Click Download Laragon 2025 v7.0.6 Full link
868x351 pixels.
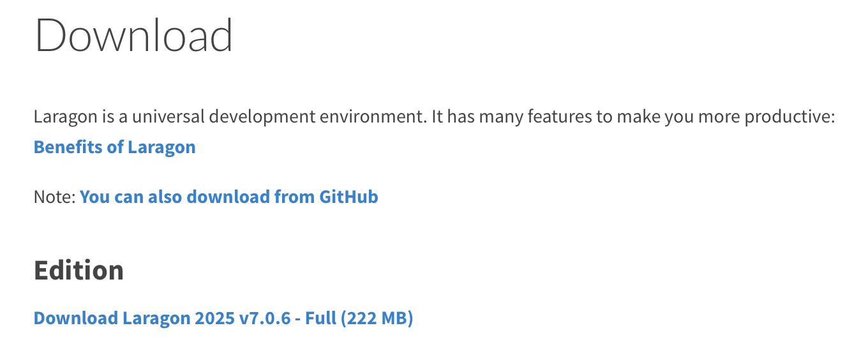(x=223, y=318)
